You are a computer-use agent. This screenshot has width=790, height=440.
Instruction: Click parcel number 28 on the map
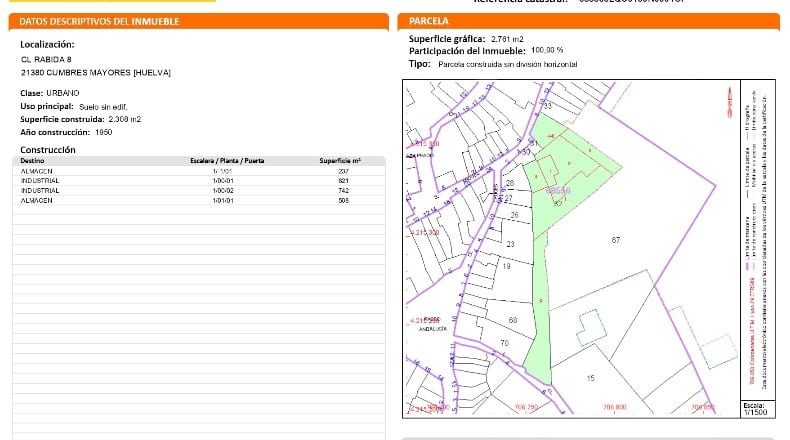point(510,183)
